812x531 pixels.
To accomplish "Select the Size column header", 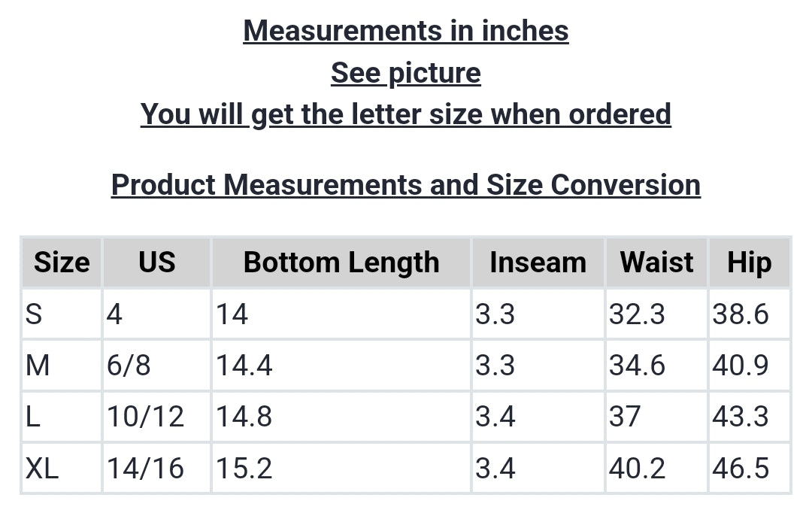I will (x=62, y=262).
